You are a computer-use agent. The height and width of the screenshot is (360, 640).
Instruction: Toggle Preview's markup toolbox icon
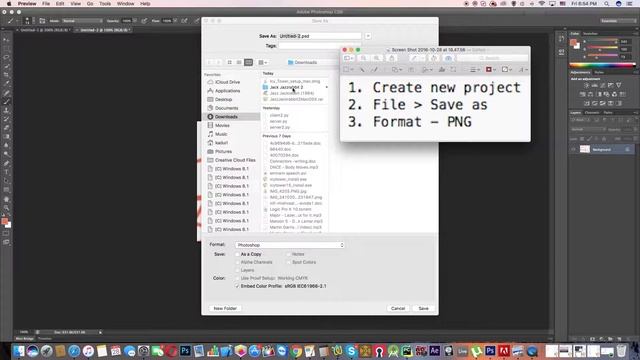tap(448, 58)
